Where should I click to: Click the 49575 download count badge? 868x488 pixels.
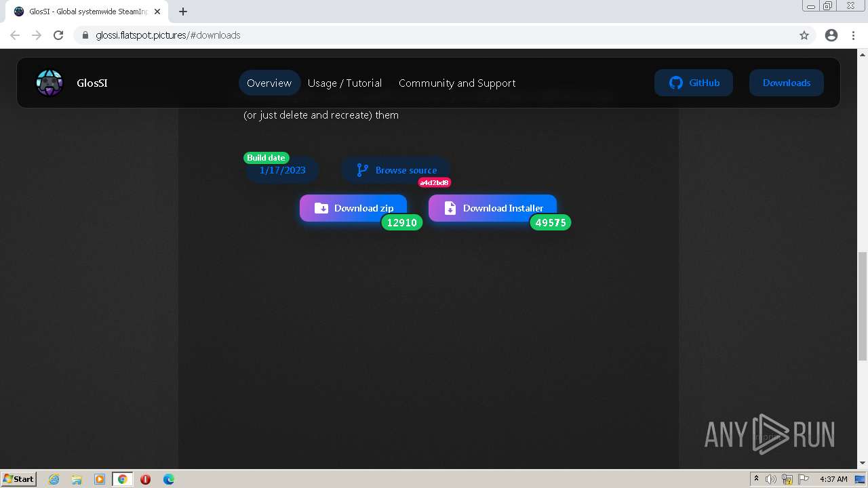(551, 222)
